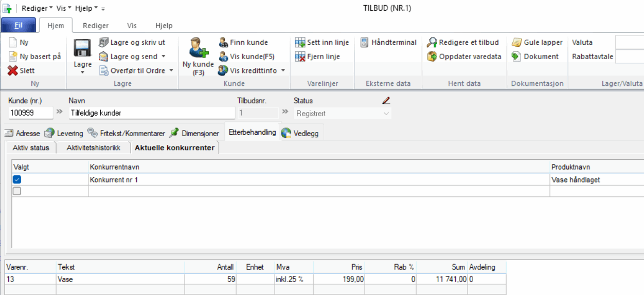Screen dimensions: 644x295
Task: Expand the Status dropdown showing Registrert
Action: [x=386, y=114]
